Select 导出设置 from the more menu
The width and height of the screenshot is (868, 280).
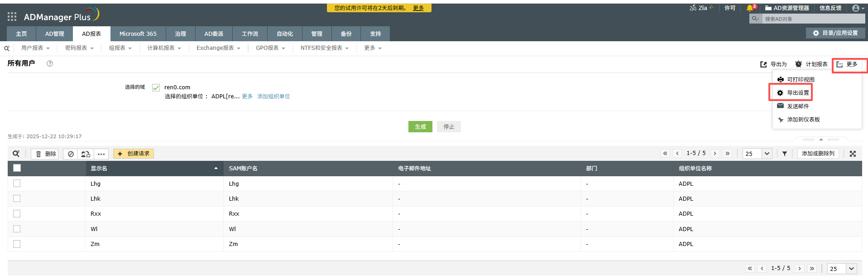[797, 93]
